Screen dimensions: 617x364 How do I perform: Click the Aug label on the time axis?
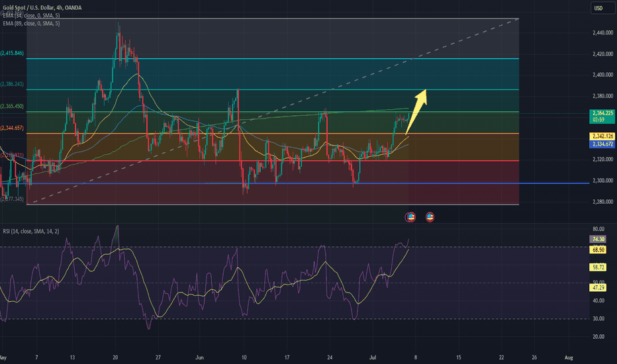pos(568,357)
